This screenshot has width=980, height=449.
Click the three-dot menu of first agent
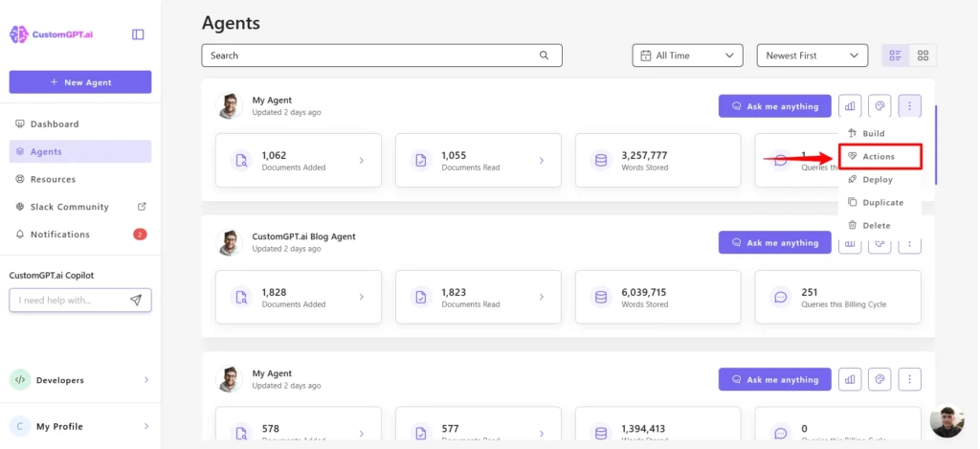pyautogui.click(x=910, y=106)
